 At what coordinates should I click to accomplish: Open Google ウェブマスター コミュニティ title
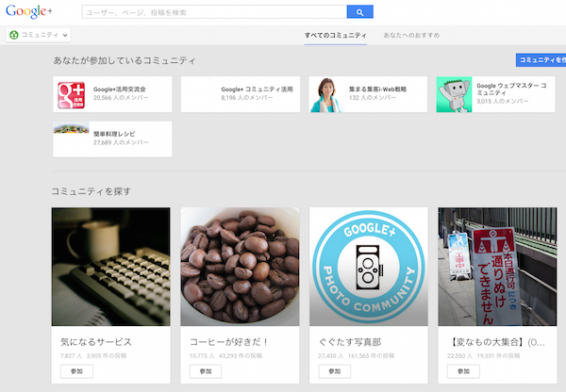[x=511, y=90]
